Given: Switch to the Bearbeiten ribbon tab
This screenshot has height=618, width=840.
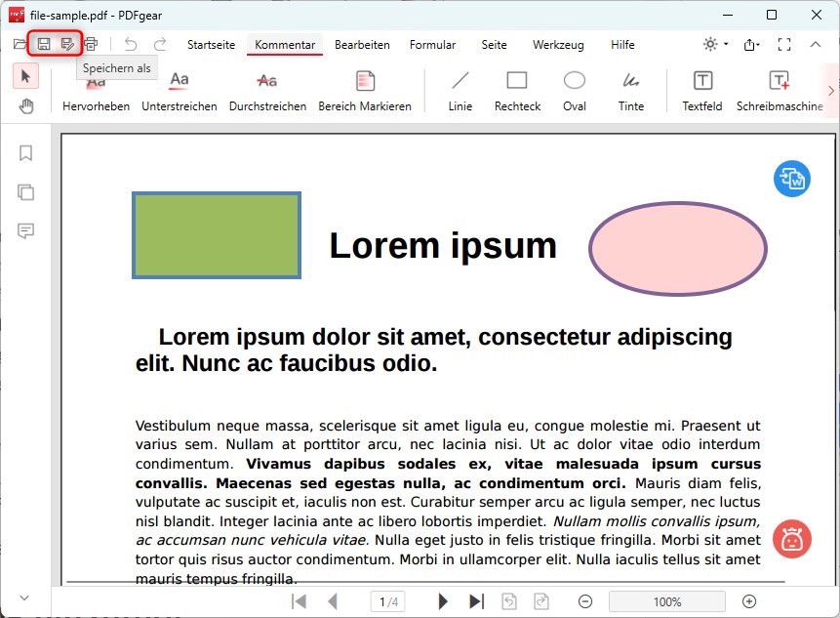Looking at the screenshot, I should [x=361, y=45].
